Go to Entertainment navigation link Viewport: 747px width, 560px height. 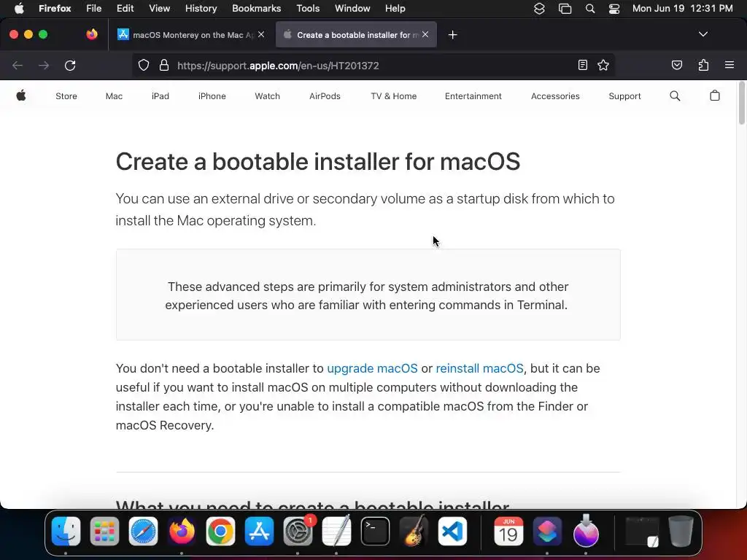473,96
